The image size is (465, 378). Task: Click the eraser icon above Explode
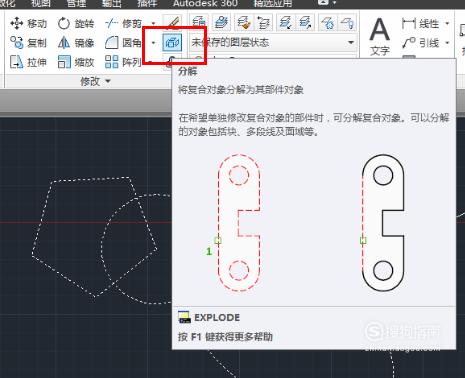(172, 23)
